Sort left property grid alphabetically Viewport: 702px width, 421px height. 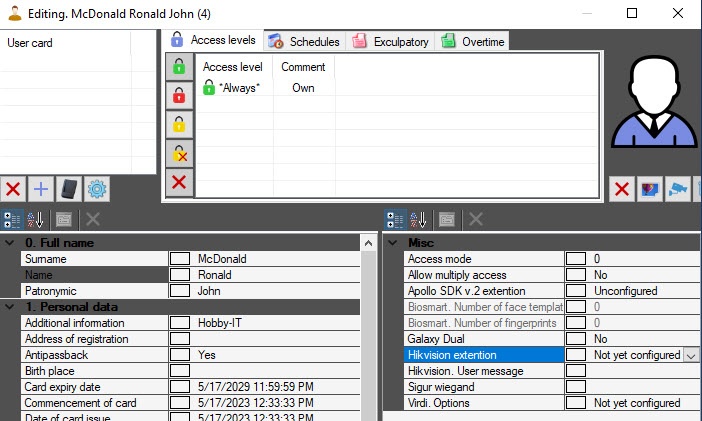(x=35, y=219)
